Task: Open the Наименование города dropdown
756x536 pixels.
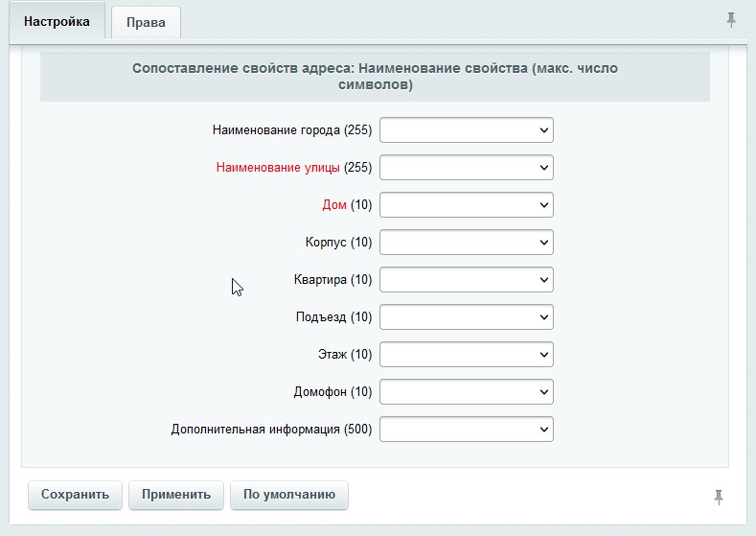Action: click(x=467, y=129)
